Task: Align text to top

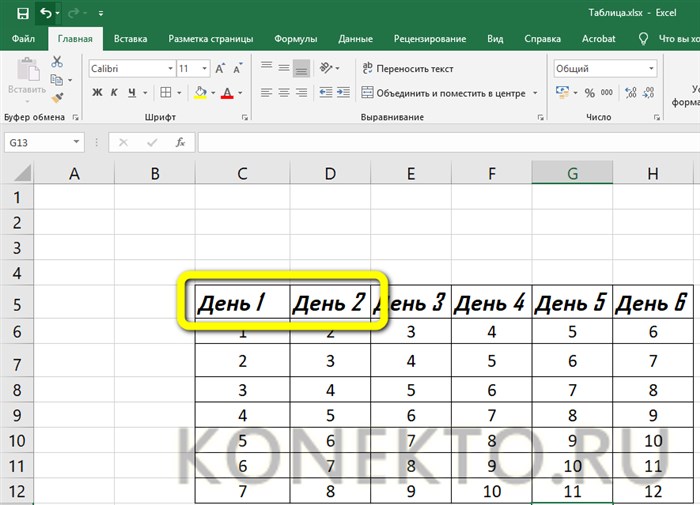Action: click(267, 67)
